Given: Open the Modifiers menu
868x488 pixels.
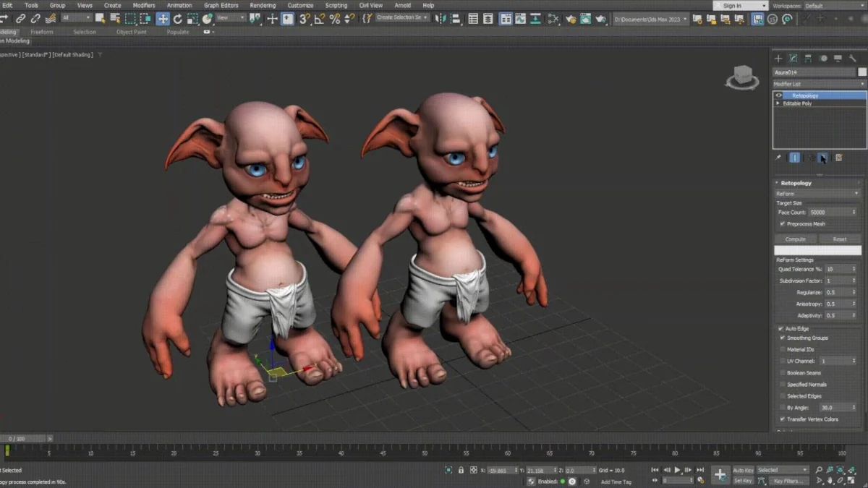Looking at the screenshot, I should pyautogui.click(x=144, y=5).
